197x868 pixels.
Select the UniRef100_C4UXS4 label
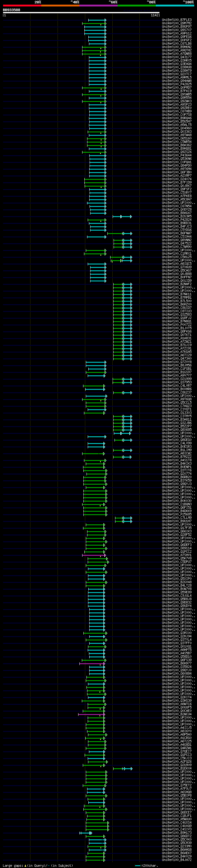coord(177,822)
